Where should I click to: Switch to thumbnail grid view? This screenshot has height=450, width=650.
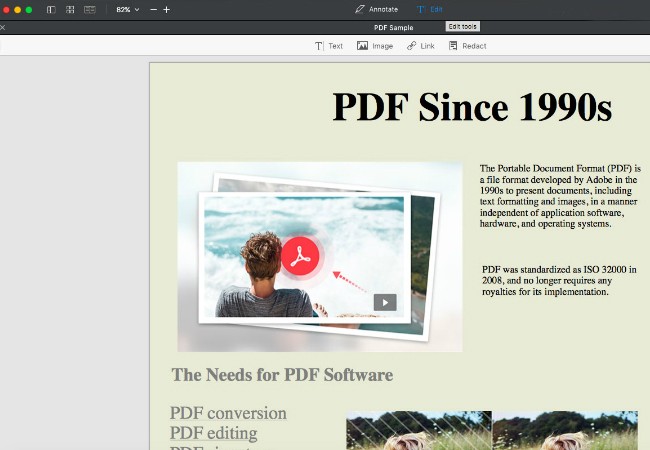coord(70,10)
